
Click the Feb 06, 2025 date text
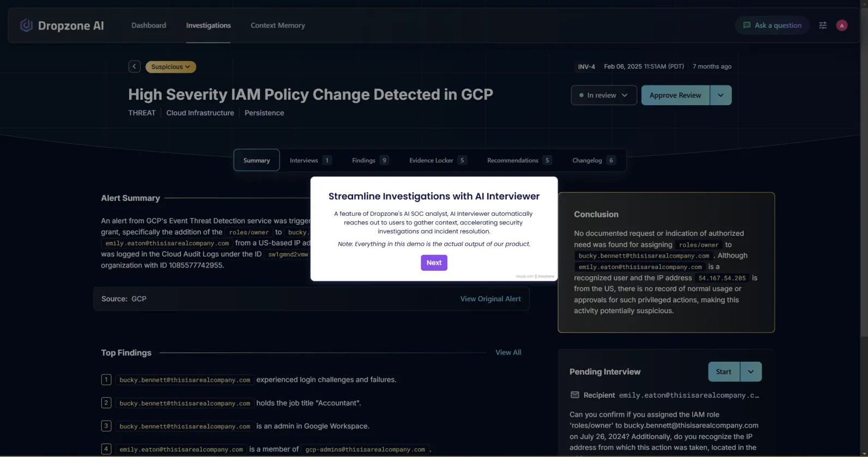[x=644, y=66]
